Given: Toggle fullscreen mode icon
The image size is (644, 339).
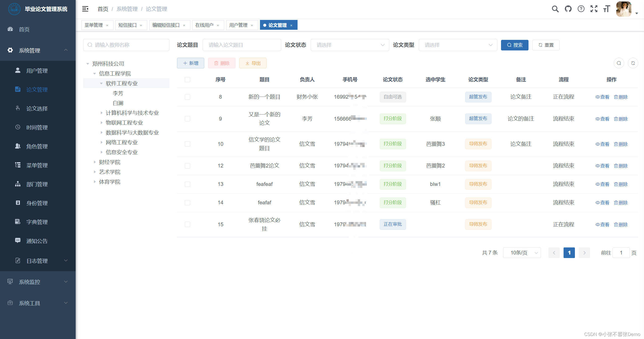Looking at the screenshot, I should click(x=594, y=9).
